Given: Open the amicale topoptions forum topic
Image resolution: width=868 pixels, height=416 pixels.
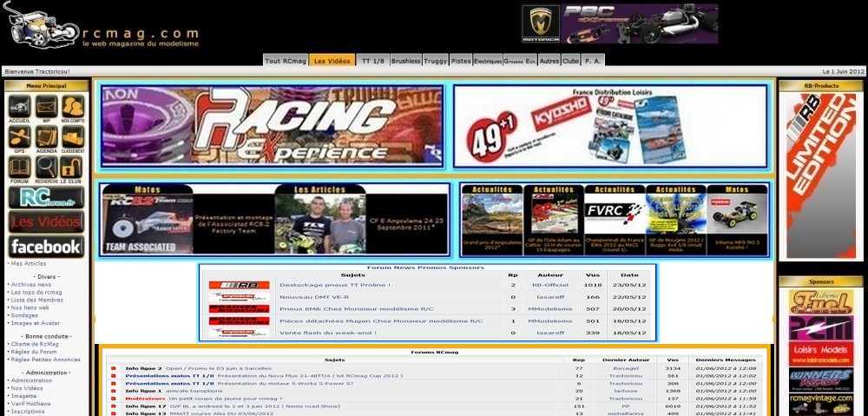Looking at the screenshot, I should (194, 391).
